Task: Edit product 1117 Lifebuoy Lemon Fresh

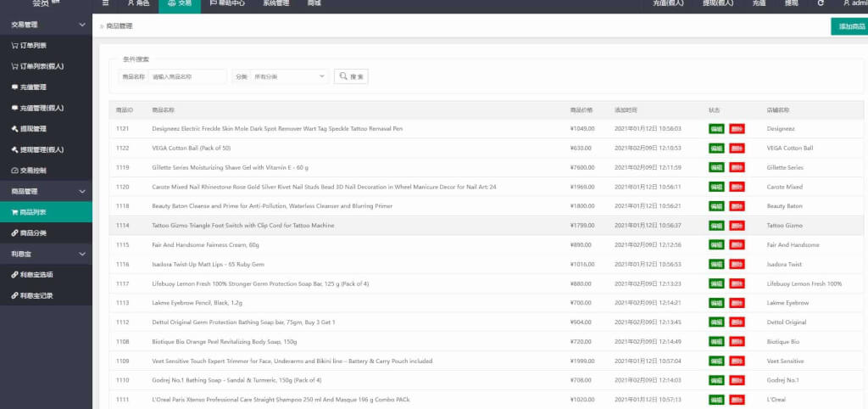Action: click(x=716, y=283)
